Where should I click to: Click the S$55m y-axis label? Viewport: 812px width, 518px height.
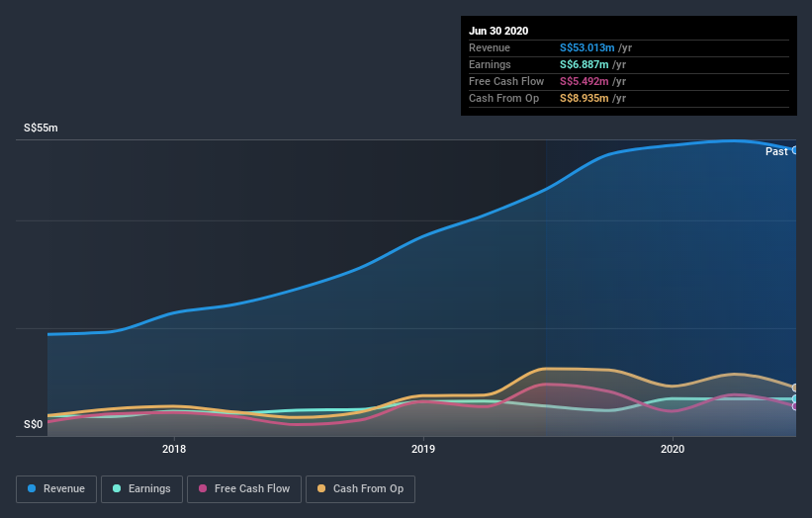pyautogui.click(x=41, y=128)
